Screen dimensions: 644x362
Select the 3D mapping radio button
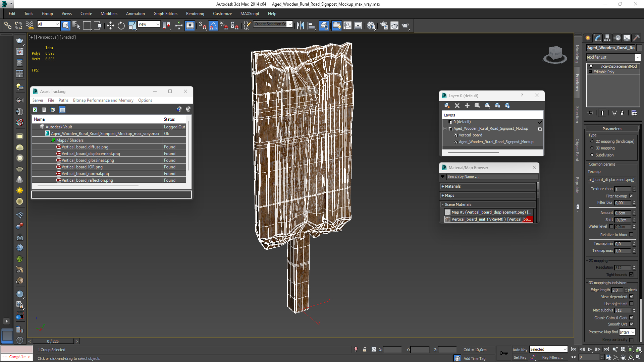592,148
